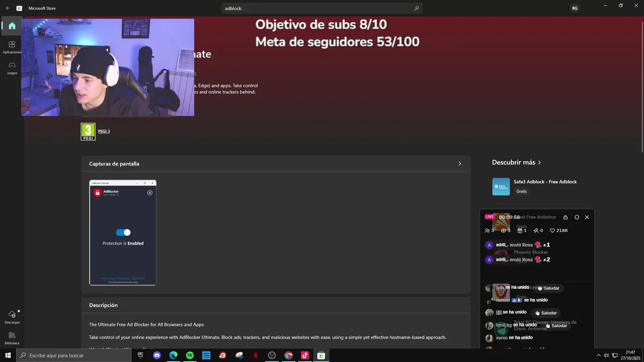Open the AdBlocker Ultimate screenshot thumbnail
Viewport: 644px width, 362px height.
point(123,233)
